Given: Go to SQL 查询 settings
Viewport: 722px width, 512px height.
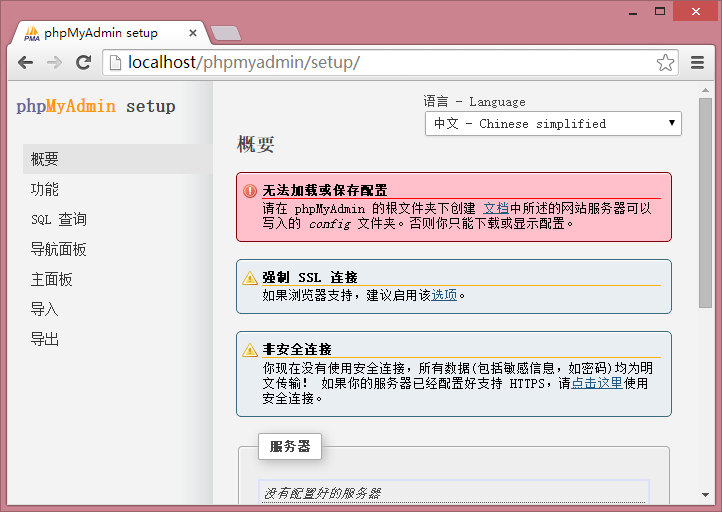Looking at the screenshot, I should pyautogui.click(x=59, y=219).
